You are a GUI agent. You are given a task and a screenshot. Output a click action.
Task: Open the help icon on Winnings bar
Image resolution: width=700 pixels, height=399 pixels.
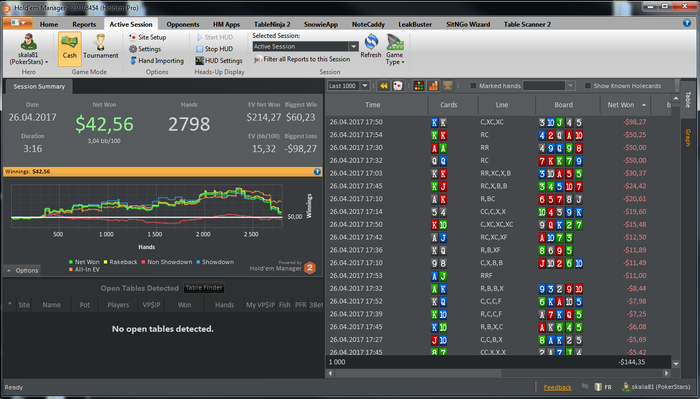[x=317, y=171]
